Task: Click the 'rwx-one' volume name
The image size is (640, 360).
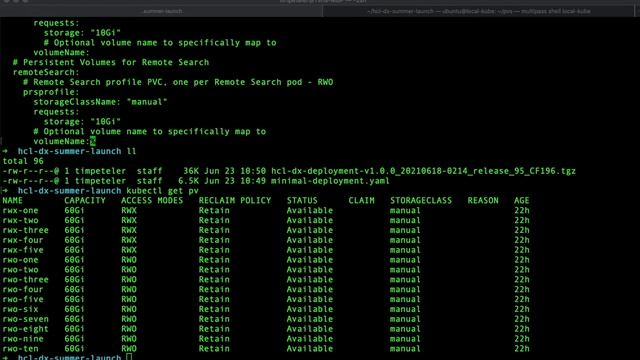Action: coord(20,211)
